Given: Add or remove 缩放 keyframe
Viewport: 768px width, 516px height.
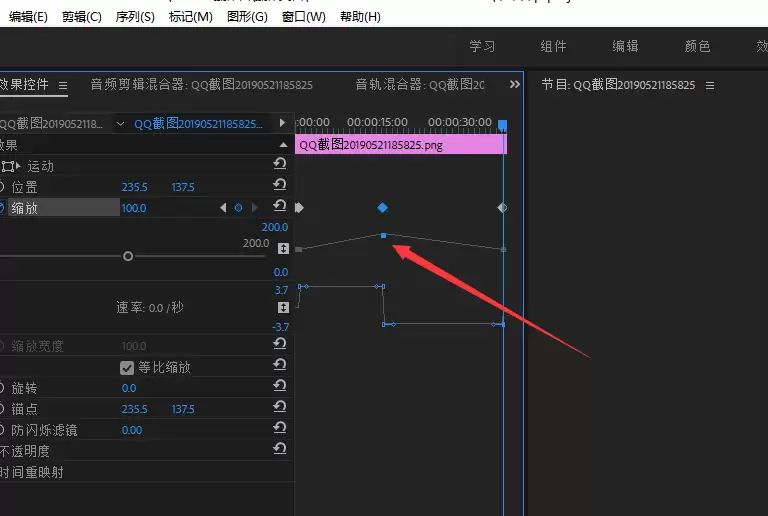Looking at the screenshot, I should (x=239, y=208).
